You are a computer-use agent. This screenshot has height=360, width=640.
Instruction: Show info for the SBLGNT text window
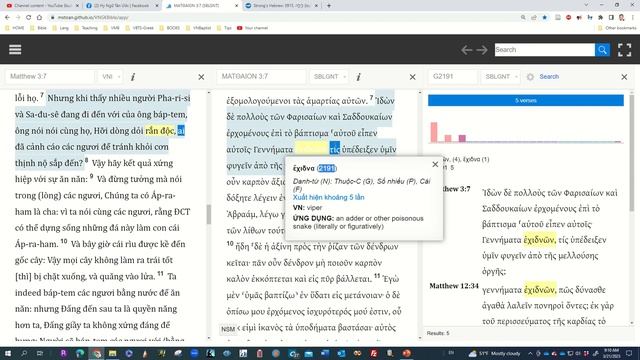coord(358,77)
